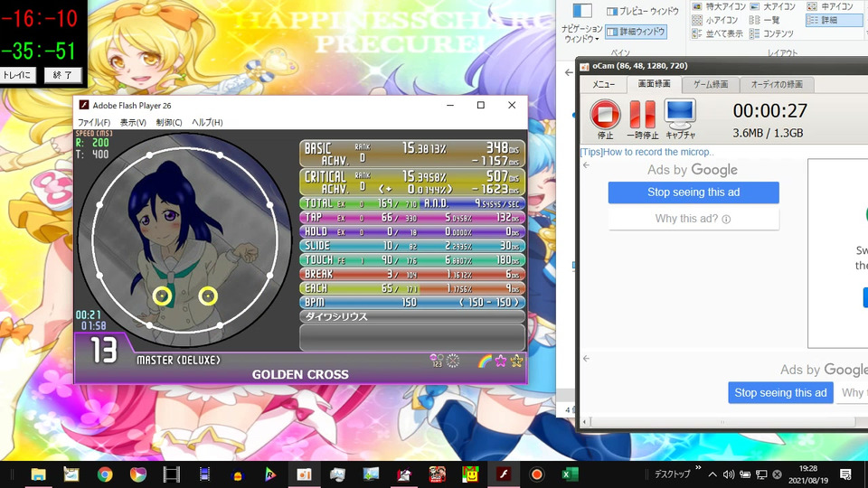
Task: Click the BPM 150 row
Action: click(412, 302)
